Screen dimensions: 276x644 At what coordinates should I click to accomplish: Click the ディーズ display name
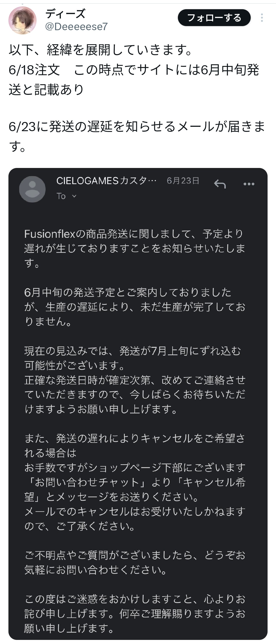click(65, 14)
